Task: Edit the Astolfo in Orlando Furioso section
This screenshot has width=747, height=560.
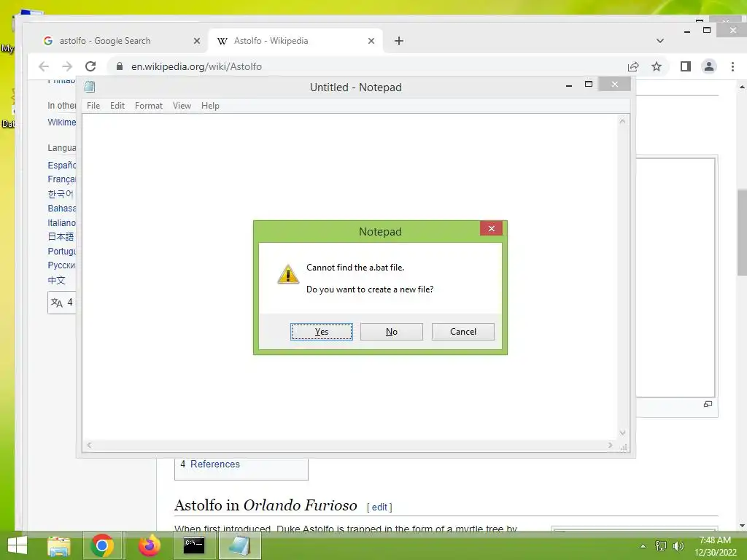Action: (x=379, y=507)
